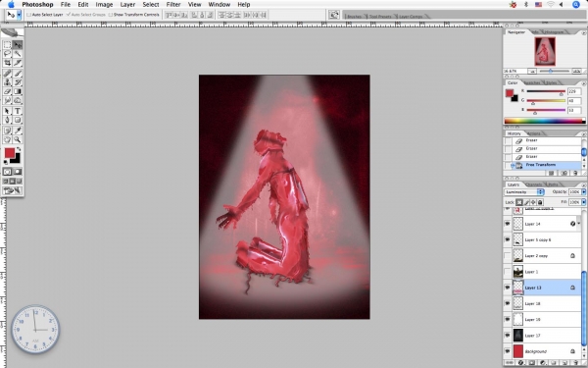588x368 pixels.
Task: Select the Magic Wand tool
Action: click(x=18, y=54)
